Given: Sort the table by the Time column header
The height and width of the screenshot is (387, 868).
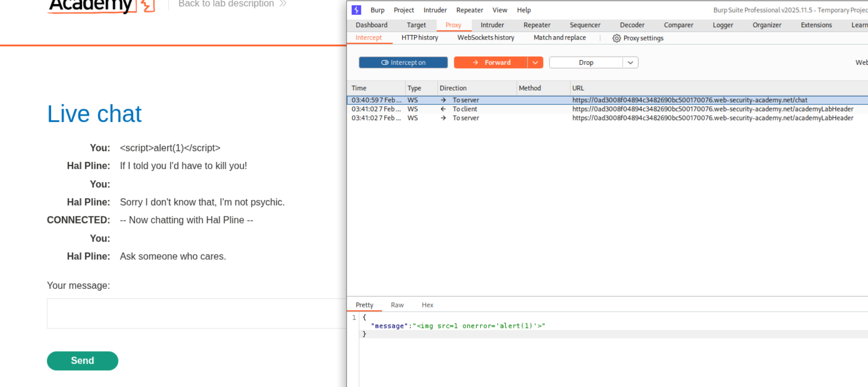Looking at the screenshot, I should coord(359,88).
